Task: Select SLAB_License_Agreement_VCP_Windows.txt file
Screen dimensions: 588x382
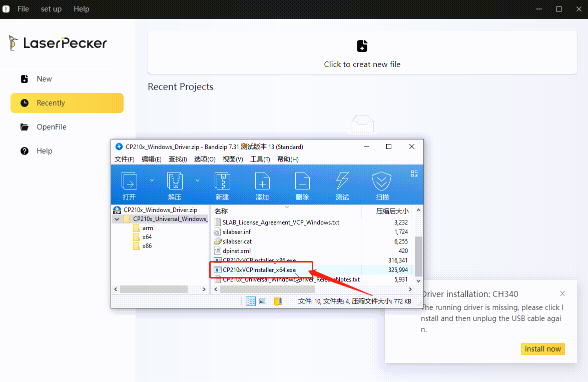Action: [281, 222]
